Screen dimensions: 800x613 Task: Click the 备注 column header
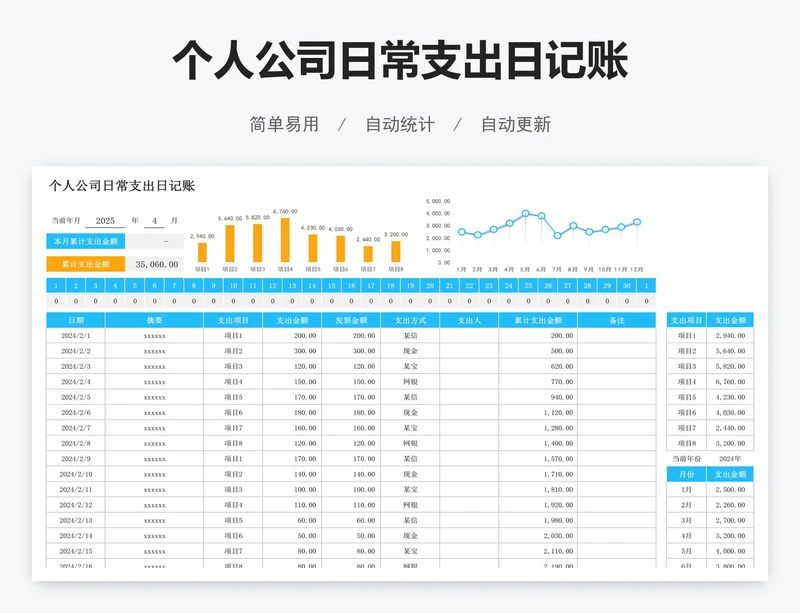point(617,321)
